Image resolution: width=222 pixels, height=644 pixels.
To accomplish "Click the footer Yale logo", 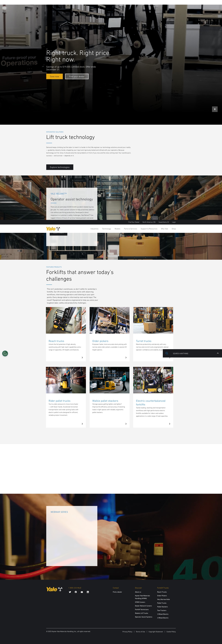I will (54, 589).
